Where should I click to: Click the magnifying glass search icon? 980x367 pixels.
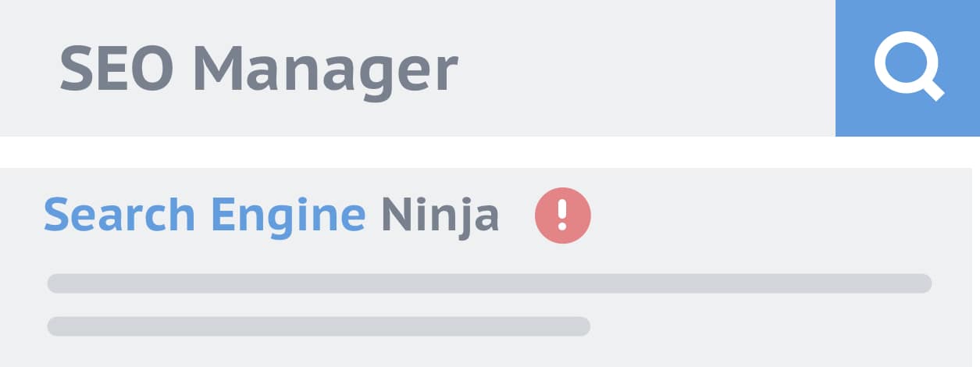[908, 69]
